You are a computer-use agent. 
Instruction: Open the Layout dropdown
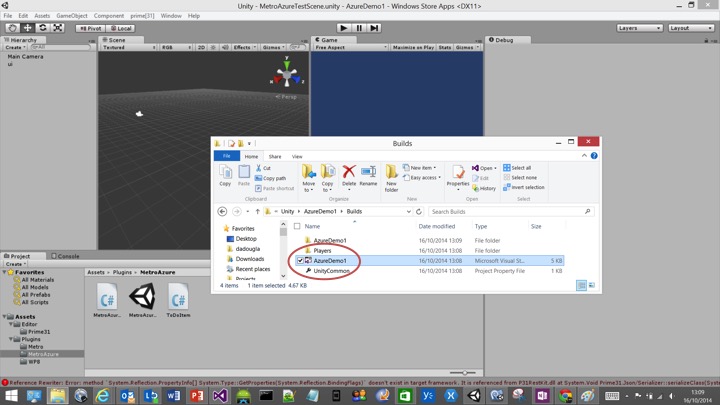point(690,28)
